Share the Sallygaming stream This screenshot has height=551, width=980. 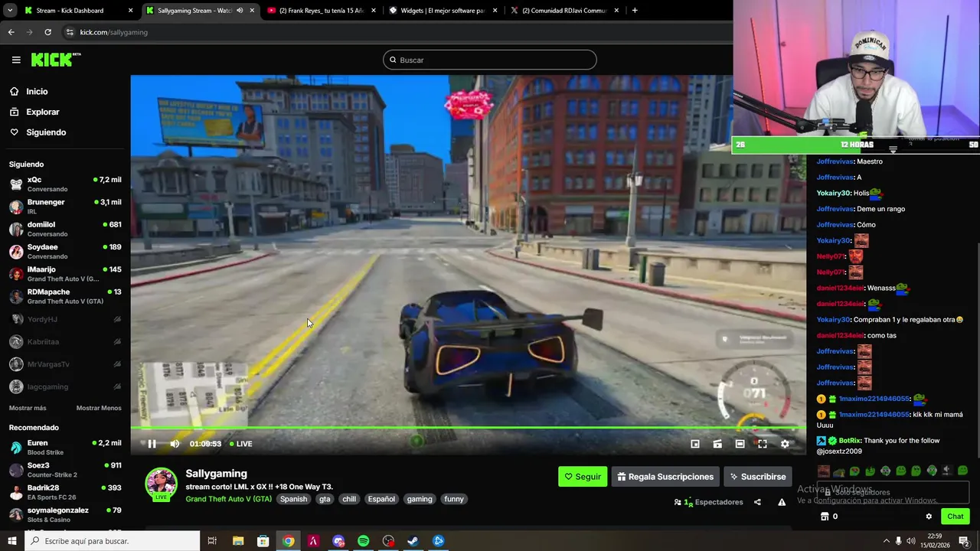click(x=757, y=502)
